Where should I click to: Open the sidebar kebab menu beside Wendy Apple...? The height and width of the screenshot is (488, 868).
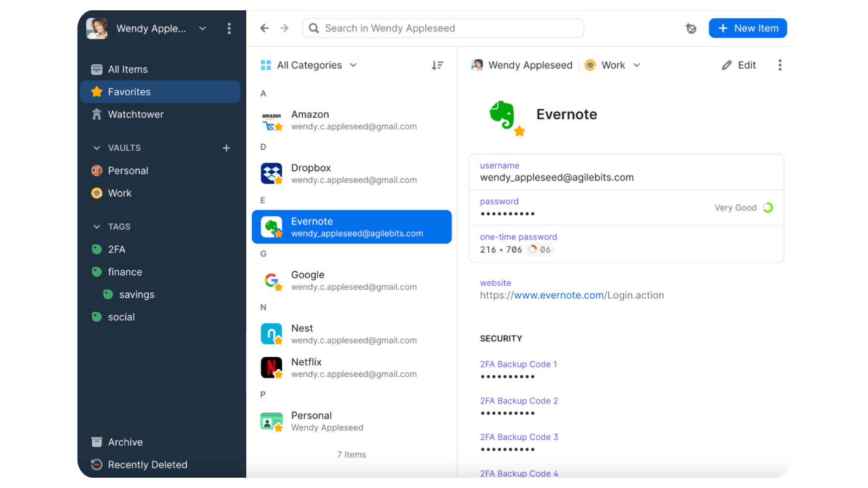coord(229,28)
